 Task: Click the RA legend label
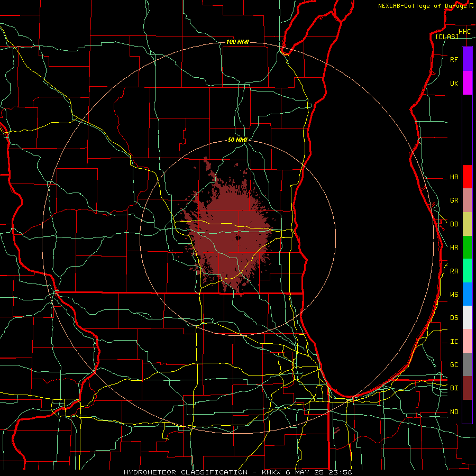(x=454, y=271)
